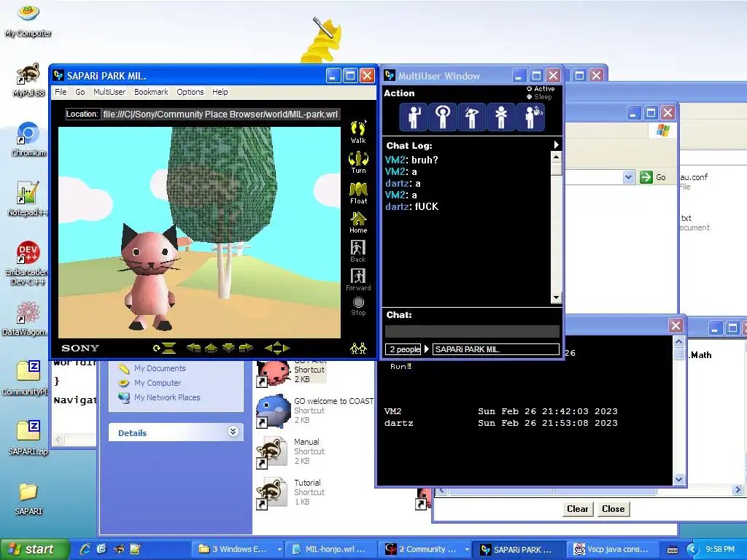Trigger the arms-over-head avatar action

point(443,117)
